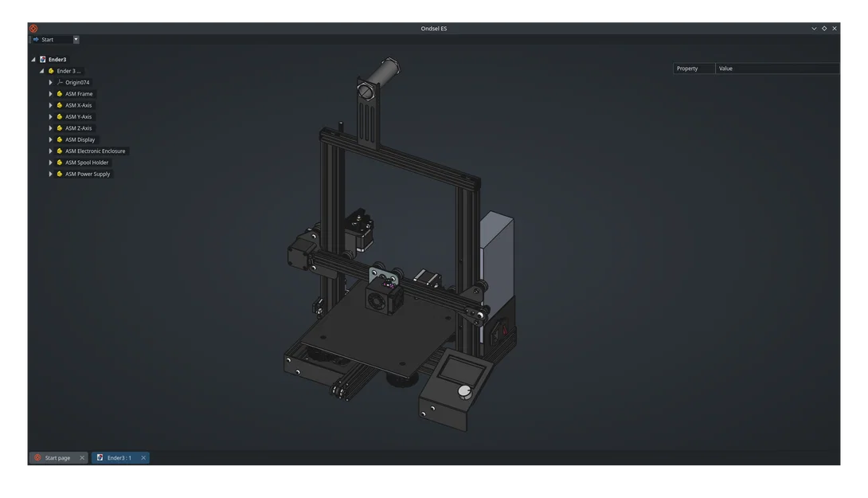
Task: Click the ASM X-Axis assembly icon
Action: 59,105
